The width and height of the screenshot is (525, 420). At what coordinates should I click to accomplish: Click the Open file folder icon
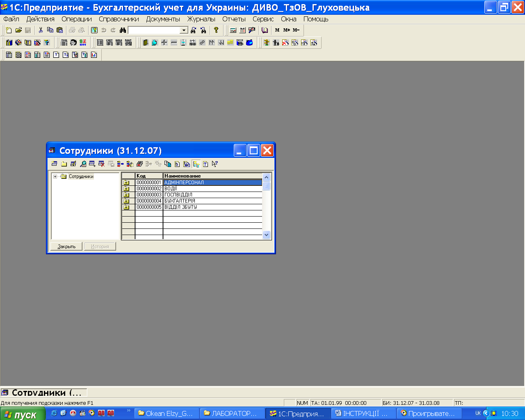pyautogui.click(x=18, y=30)
